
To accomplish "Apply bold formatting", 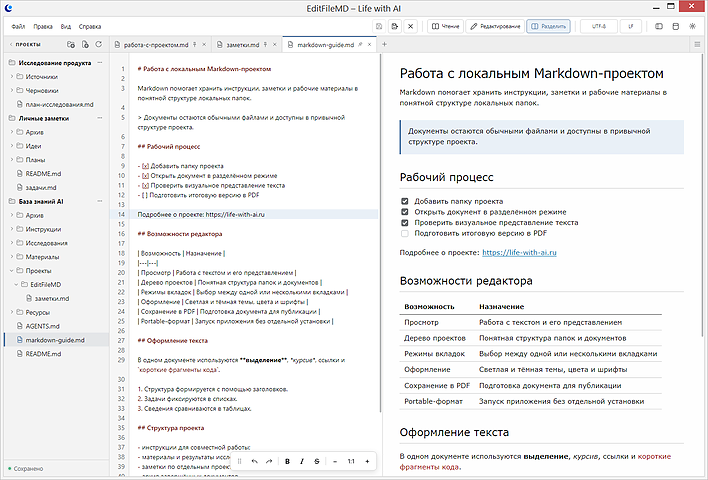I will pos(287,461).
